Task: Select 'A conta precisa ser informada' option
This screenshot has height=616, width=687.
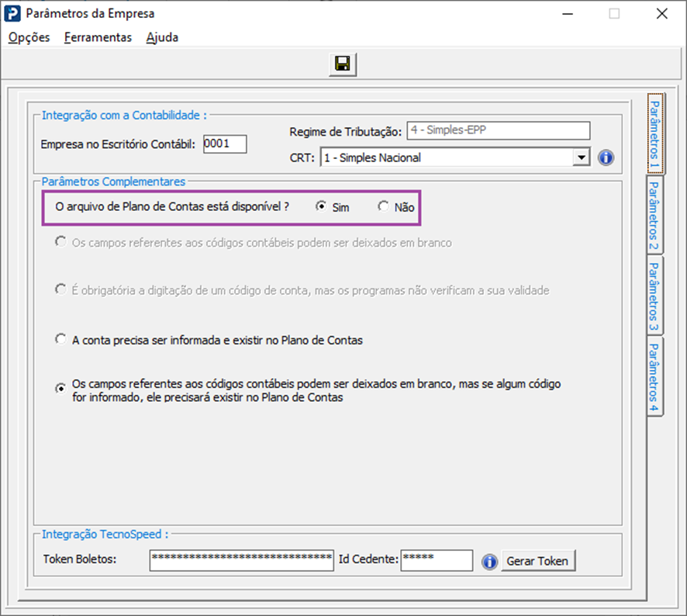Action: (x=60, y=339)
